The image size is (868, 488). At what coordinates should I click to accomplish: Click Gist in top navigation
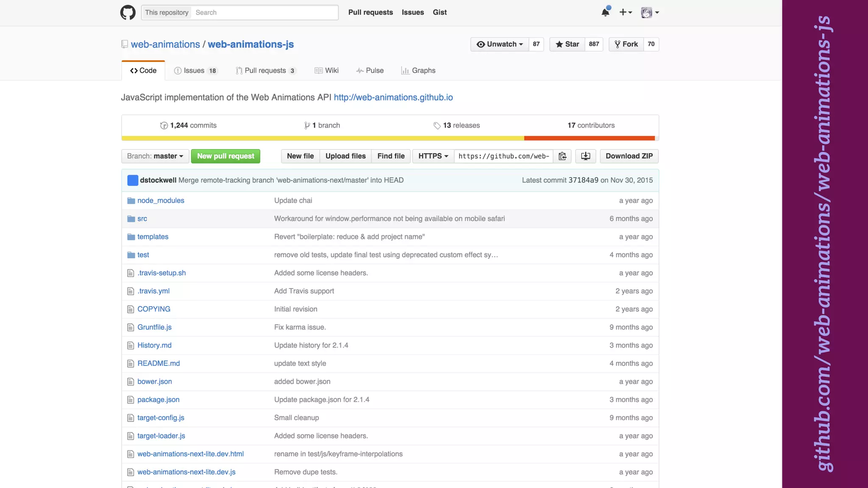(x=440, y=12)
